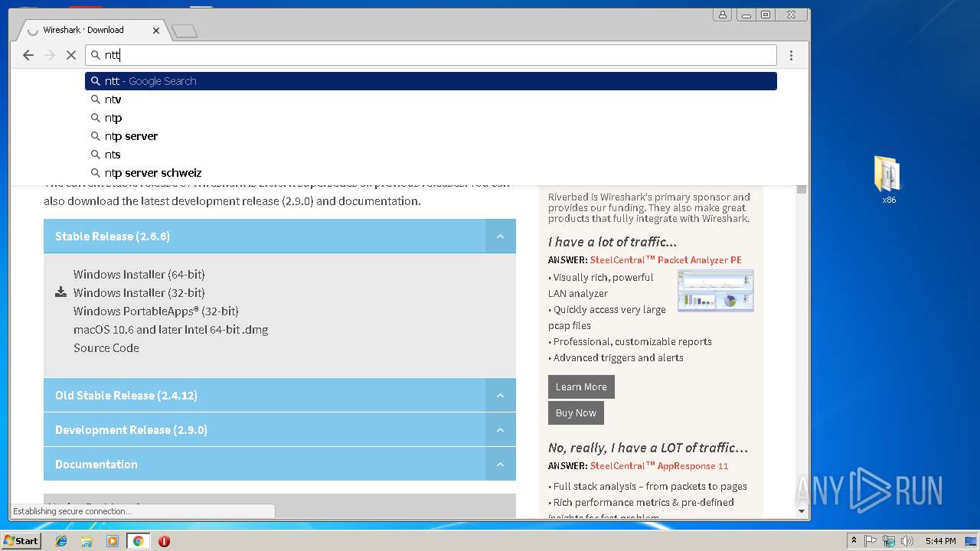Select the 'ntp server' suggestion
The width and height of the screenshot is (980, 551).
[431, 136]
